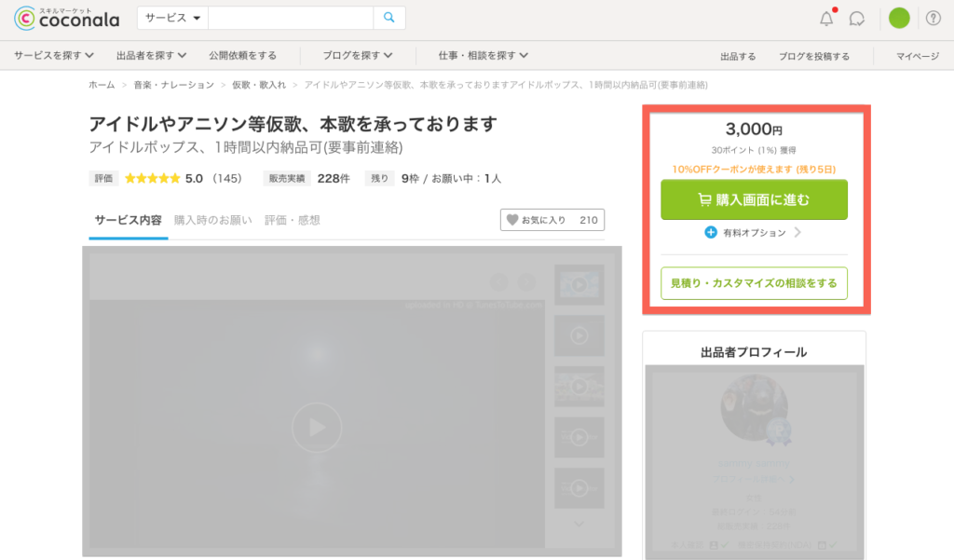Open the messages chat bubble icon
Viewport: 954px width, 560px height.
pos(858,19)
